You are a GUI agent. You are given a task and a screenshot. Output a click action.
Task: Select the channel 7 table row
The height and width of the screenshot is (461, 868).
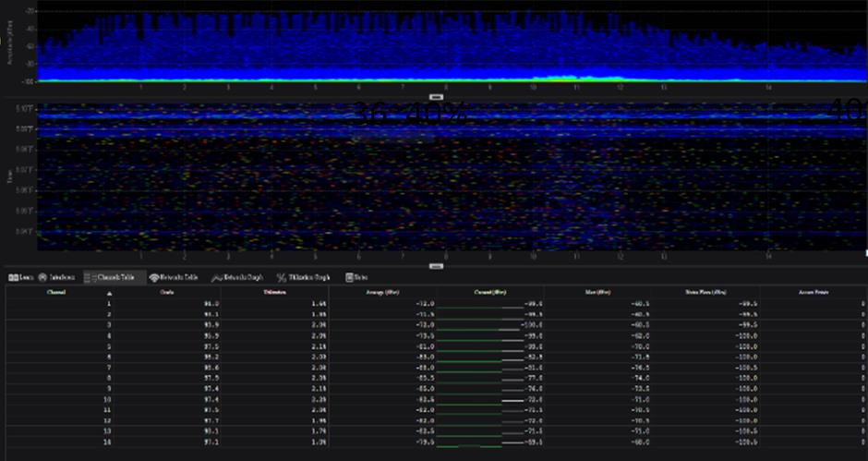[x=436, y=368]
